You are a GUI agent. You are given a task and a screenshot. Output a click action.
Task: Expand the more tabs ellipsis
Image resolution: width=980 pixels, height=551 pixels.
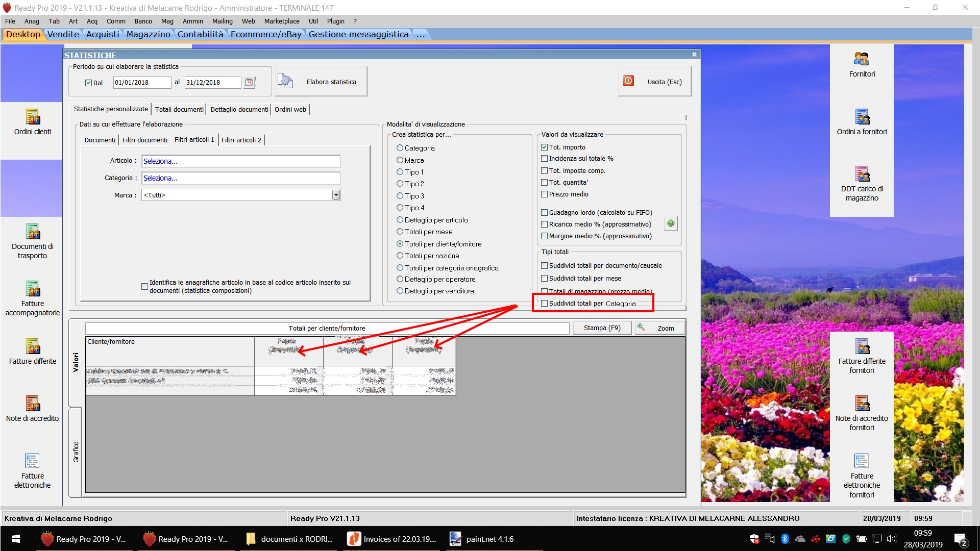(x=421, y=34)
